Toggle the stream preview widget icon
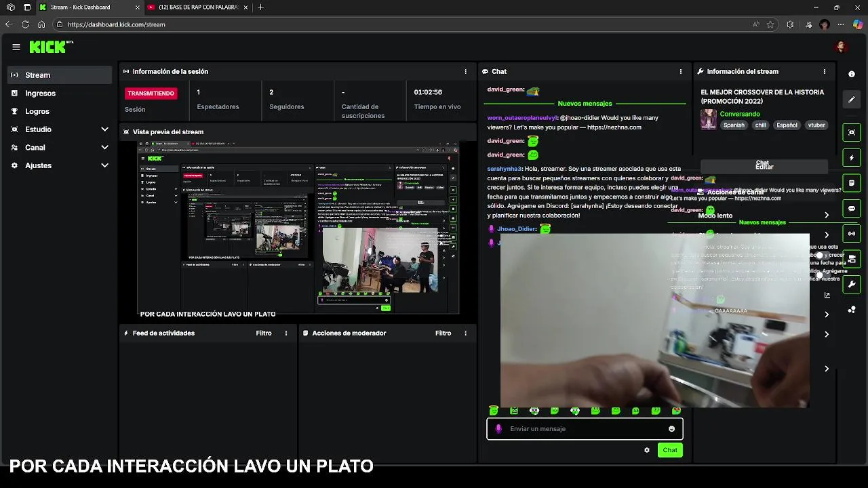This screenshot has width=868, height=488. tap(852, 132)
